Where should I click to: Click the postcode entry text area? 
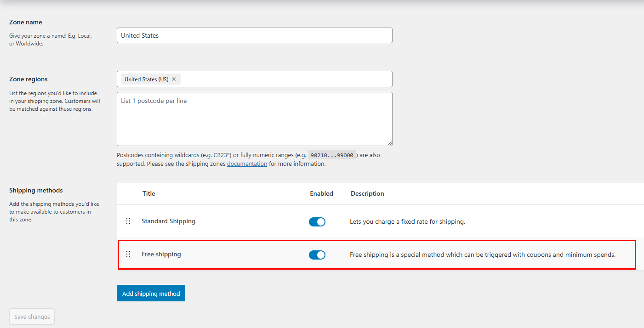(x=254, y=119)
